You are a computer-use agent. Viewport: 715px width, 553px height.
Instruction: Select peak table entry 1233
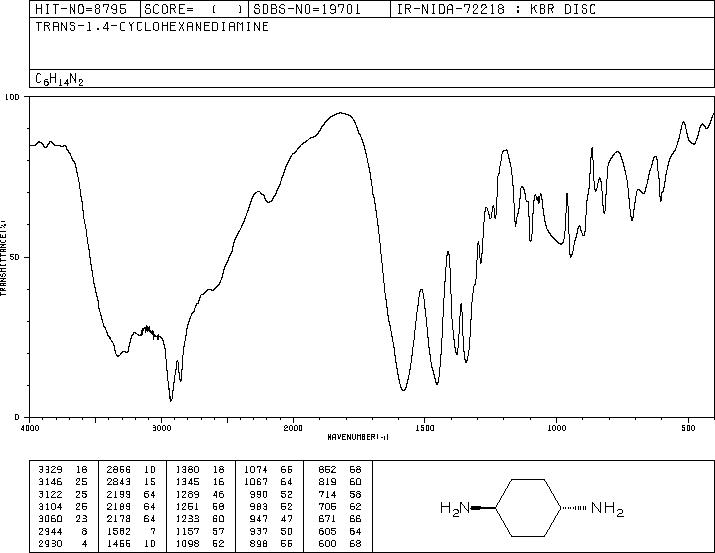(187, 519)
